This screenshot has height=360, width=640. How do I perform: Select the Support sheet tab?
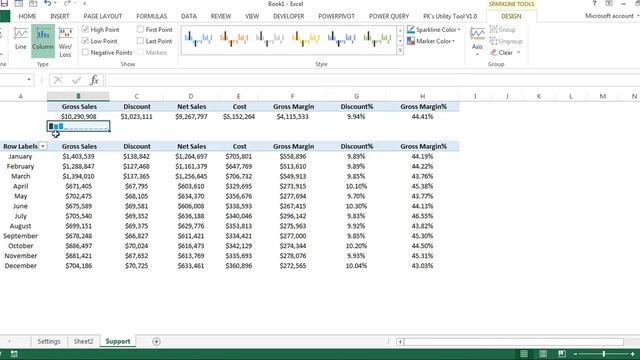118,341
